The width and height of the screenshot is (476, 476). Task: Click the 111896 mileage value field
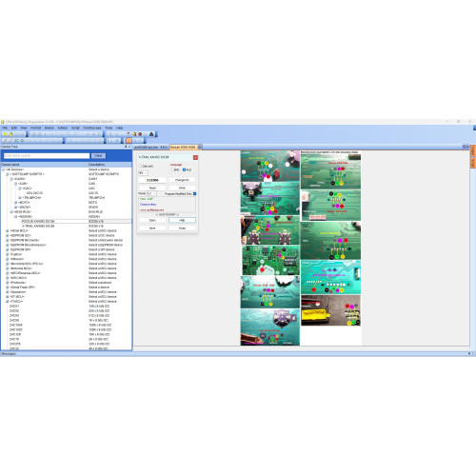point(152,180)
